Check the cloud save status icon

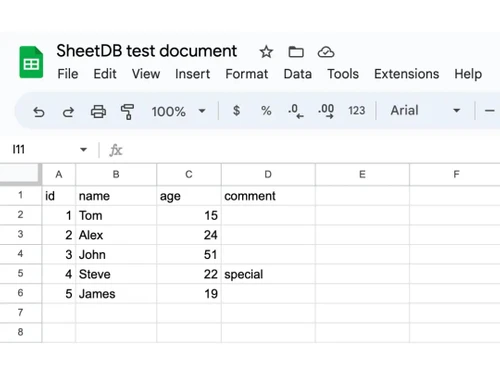coord(326,52)
